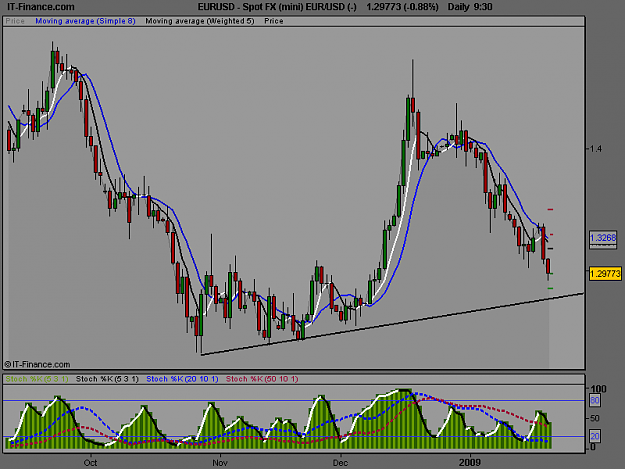Image resolution: width=625 pixels, height=469 pixels.
Task: Click the stochastic 80 level marker
Action: 595,400
